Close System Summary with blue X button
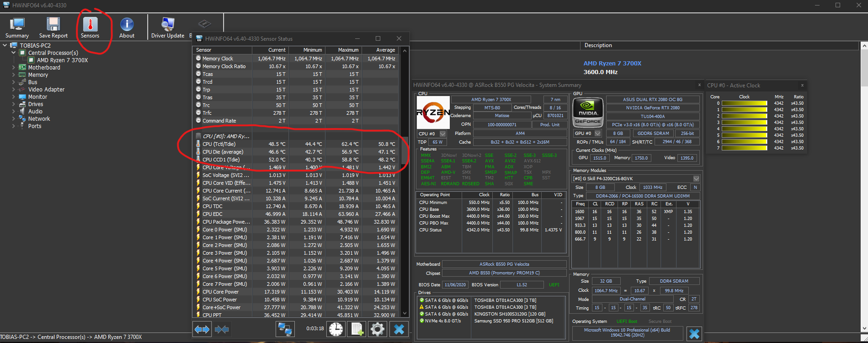868x343 pixels. [694, 334]
